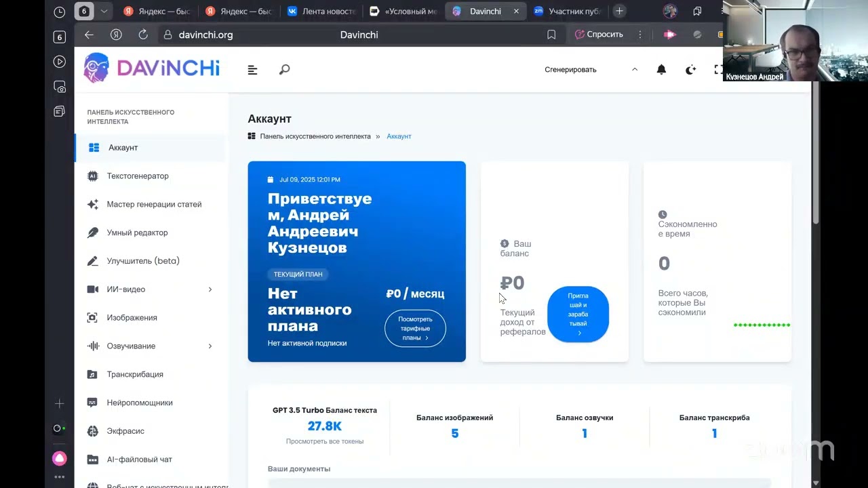Expand the Озвучивание submenu chevron
This screenshot has width=868, height=488.
[x=210, y=346]
